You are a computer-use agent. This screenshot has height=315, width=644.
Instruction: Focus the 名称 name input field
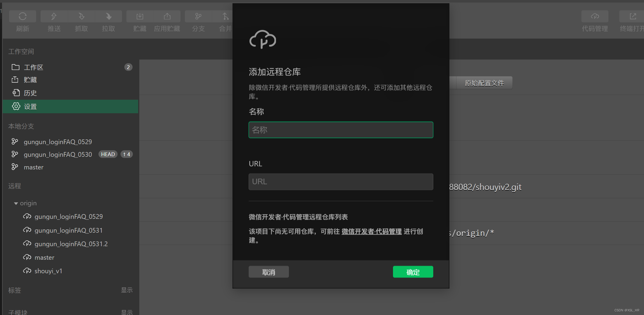pos(341,130)
